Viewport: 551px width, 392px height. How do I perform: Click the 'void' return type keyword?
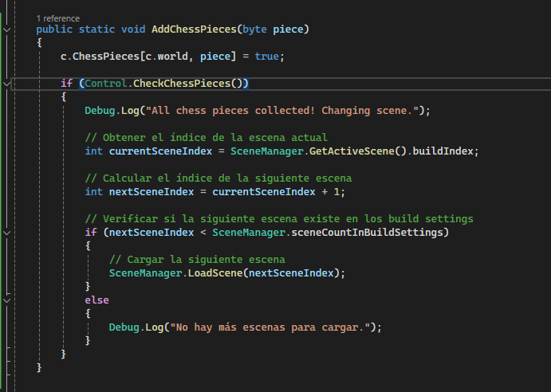pyautogui.click(x=133, y=29)
